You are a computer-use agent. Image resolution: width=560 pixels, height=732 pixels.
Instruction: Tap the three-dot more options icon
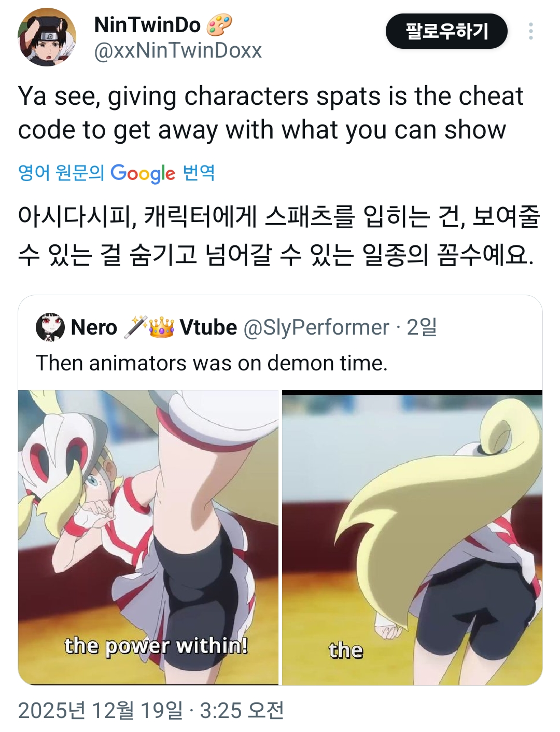530,31
